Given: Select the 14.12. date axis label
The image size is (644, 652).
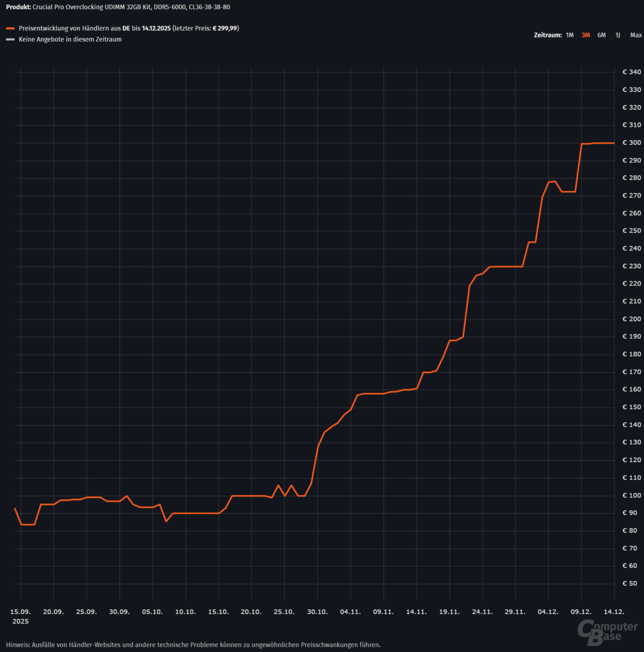Looking at the screenshot, I should click(x=614, y=612).
